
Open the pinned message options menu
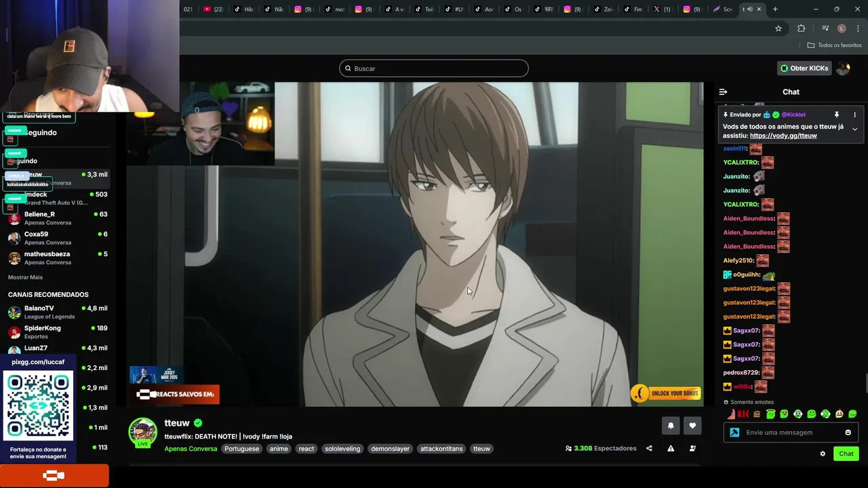[854, 115]
